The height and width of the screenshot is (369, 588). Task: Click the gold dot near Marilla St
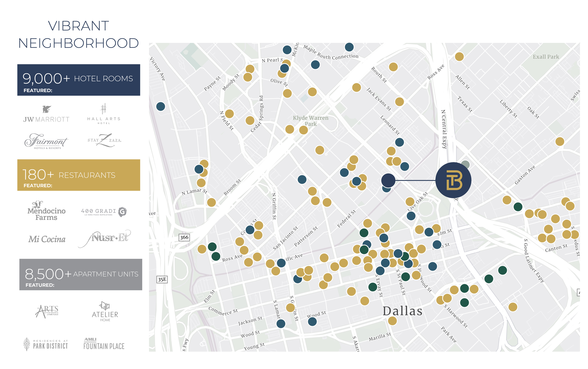click(392, 321)
